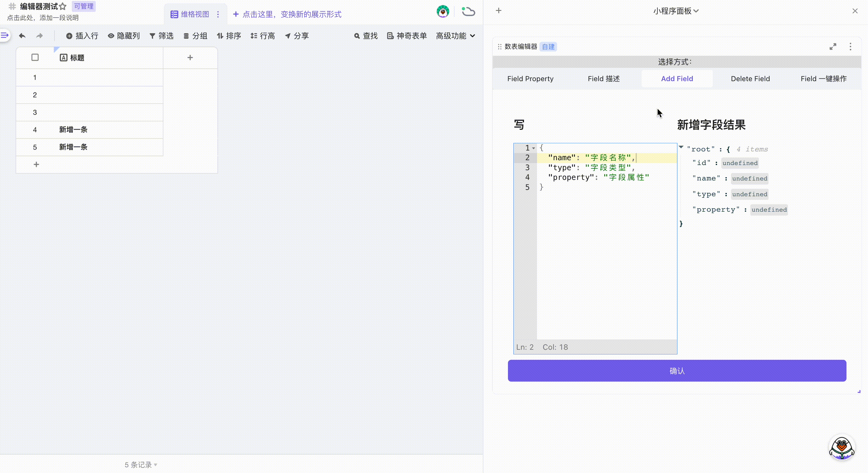
Task: Open the 筛选 filter tool
Action: 162,36
